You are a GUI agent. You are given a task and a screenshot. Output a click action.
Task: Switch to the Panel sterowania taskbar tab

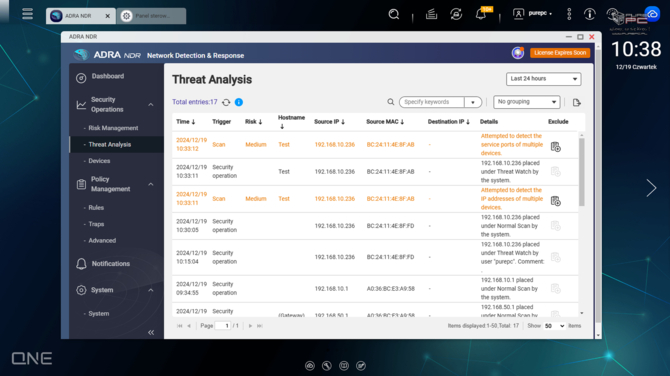pos(151,16)
